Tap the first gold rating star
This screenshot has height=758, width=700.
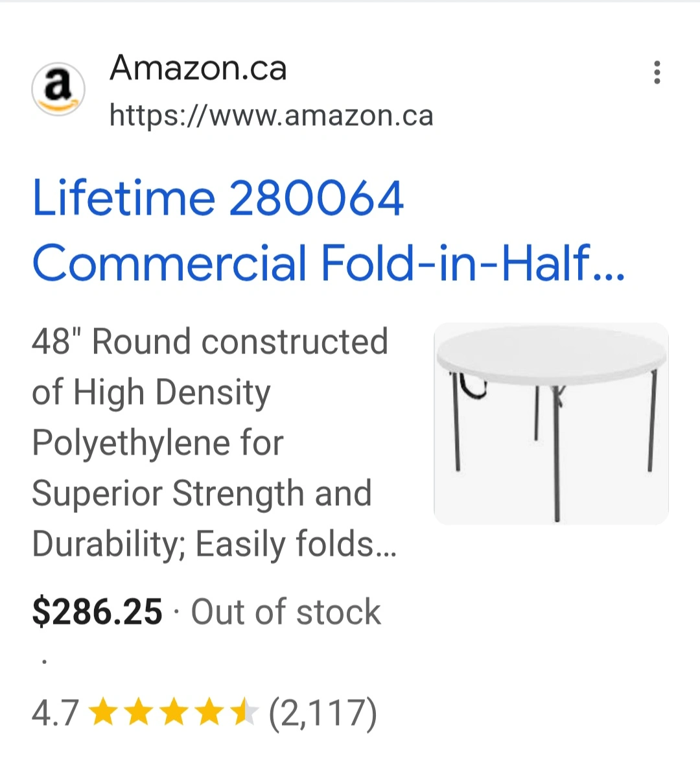pos(102,713)
